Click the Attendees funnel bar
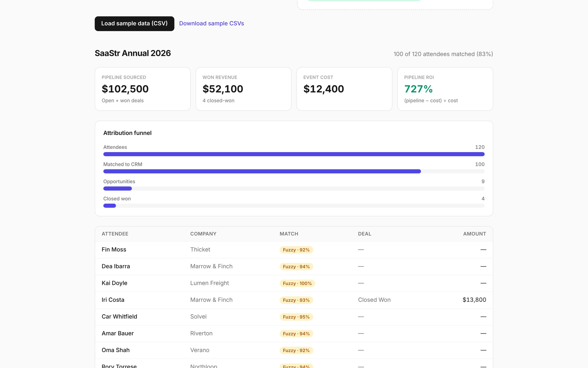588x368 pixels. click(x=294, y=154)
